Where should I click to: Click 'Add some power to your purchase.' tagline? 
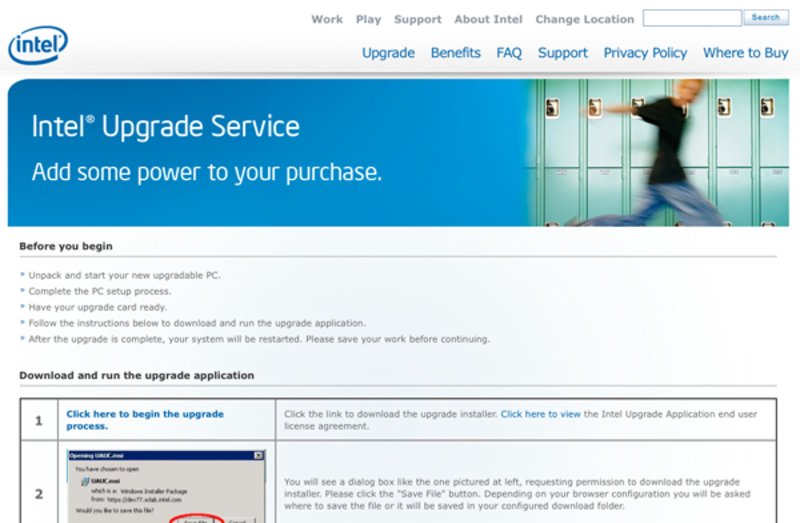[207, 172]
